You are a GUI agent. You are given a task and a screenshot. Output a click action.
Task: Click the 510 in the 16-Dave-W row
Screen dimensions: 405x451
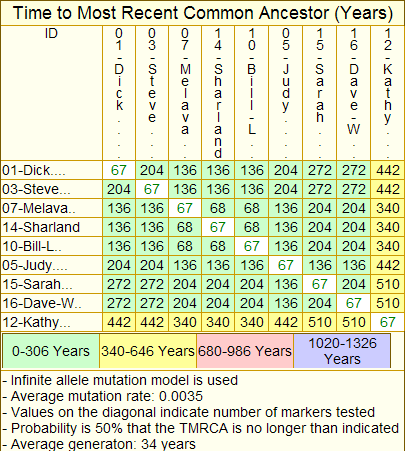(388, 303)
